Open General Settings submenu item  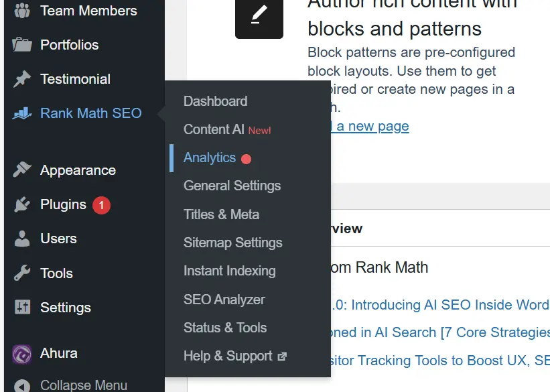click(x=232, y=186)
